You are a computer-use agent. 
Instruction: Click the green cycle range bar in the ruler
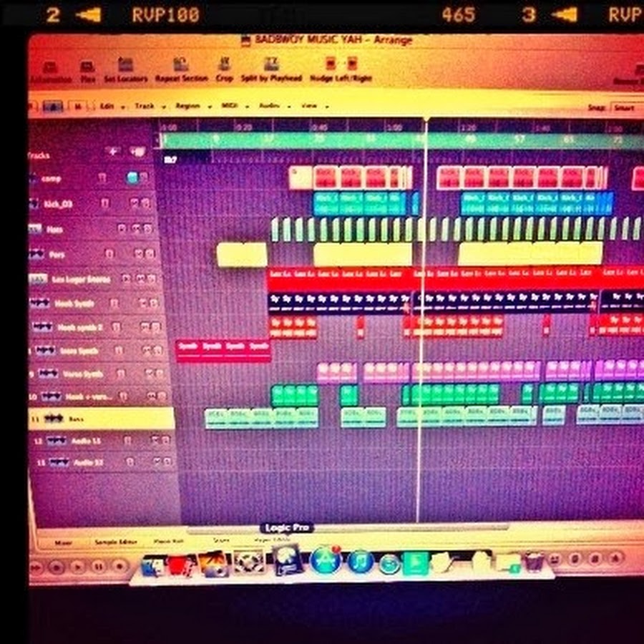[x=402, y=140]
